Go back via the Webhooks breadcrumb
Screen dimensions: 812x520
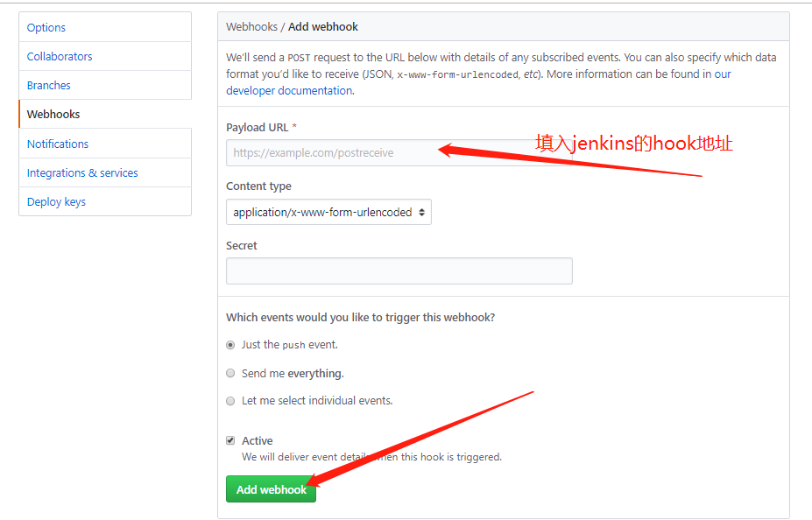[x=251, y=26]
